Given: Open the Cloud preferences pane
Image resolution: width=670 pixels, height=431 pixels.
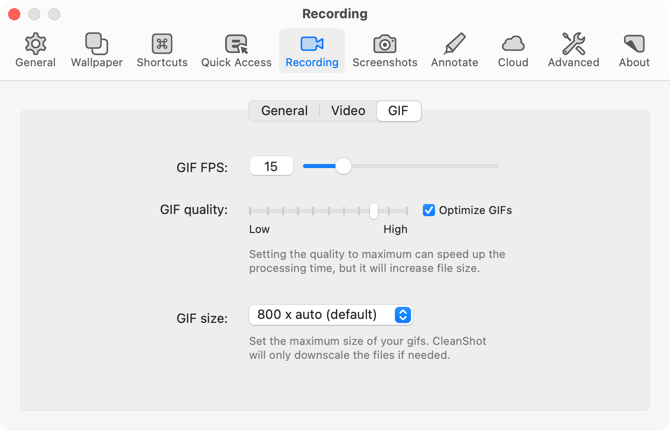Looking at the screenshot, I should (513, 44).
